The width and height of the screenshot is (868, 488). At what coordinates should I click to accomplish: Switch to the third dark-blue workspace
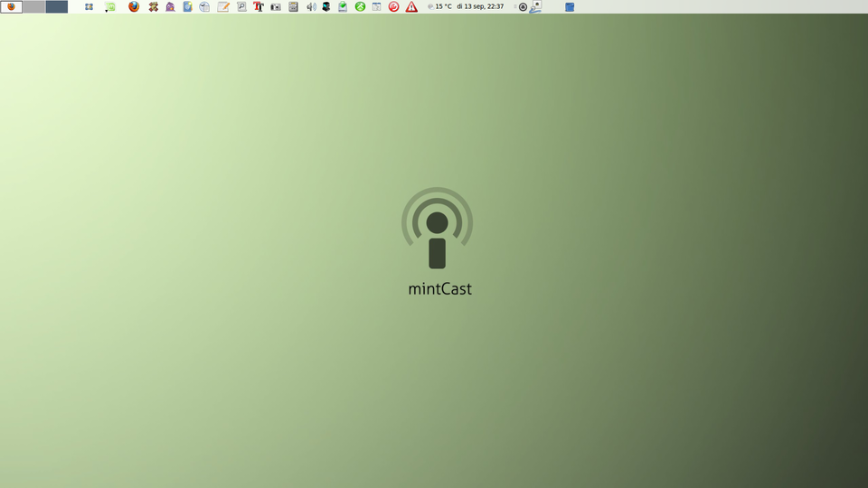point(56,6)
